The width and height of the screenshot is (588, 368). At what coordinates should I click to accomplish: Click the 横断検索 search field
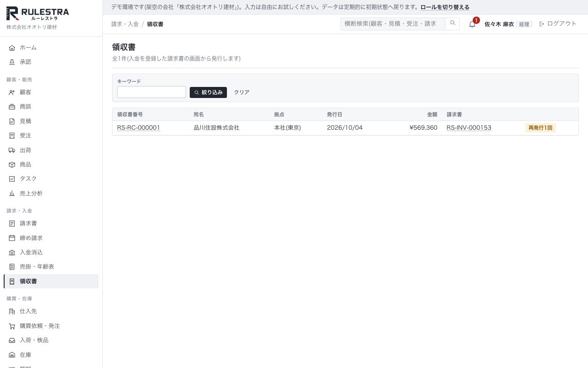point(393,23)
